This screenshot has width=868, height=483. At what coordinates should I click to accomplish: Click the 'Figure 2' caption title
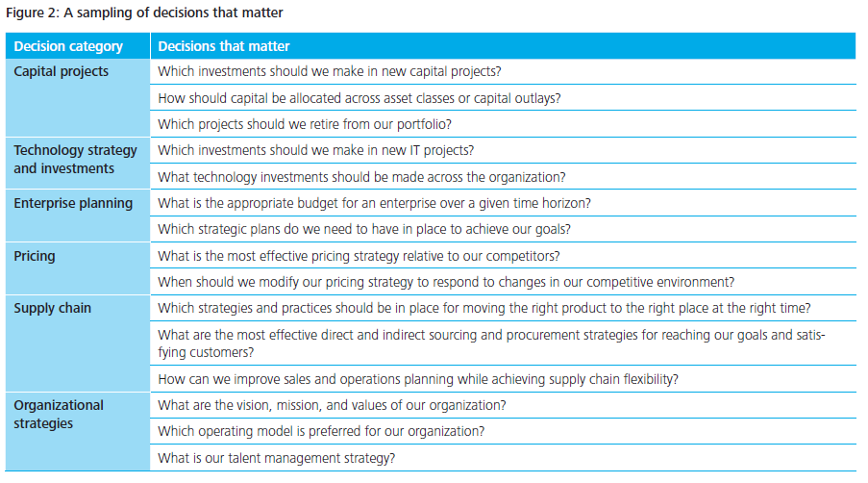tap(145, 13)
